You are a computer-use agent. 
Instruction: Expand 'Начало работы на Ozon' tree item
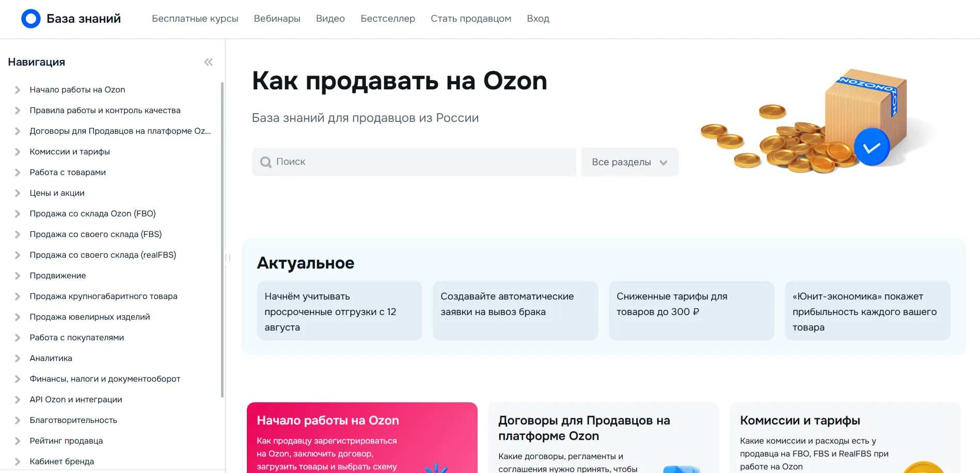18,90
